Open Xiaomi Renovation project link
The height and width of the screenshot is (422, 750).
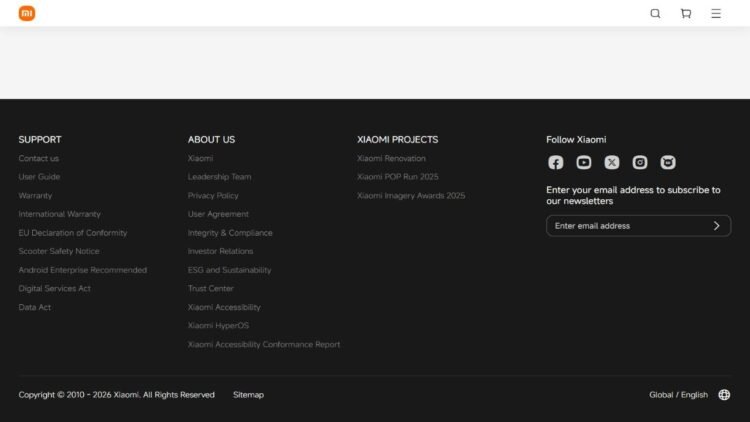pos(391,158)
